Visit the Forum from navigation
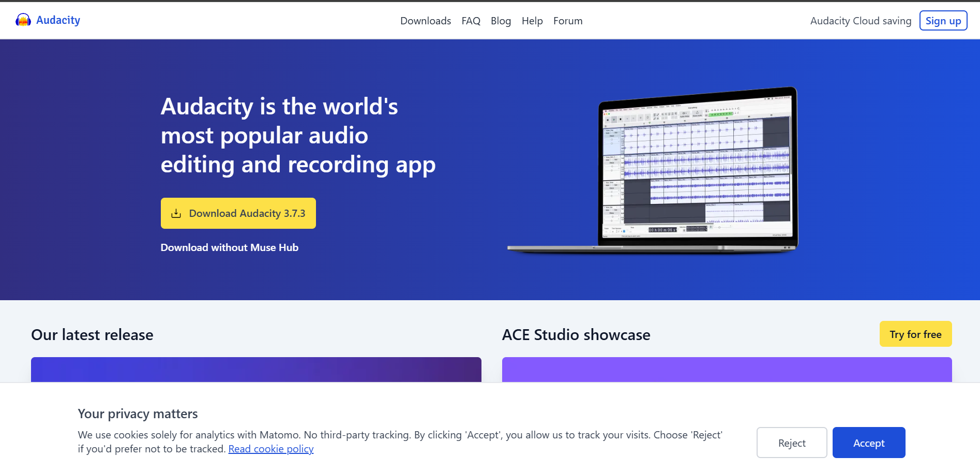This screenshot has height=471, width=980. [568, 21]
